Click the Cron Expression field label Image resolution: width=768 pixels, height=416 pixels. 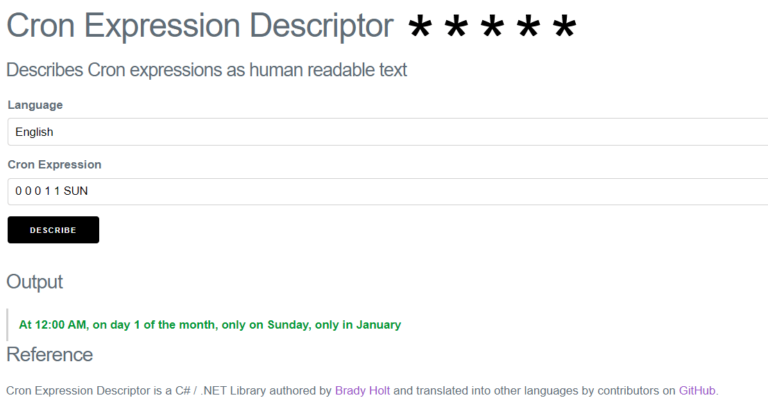pyautogui.click(x=54, y=165)
